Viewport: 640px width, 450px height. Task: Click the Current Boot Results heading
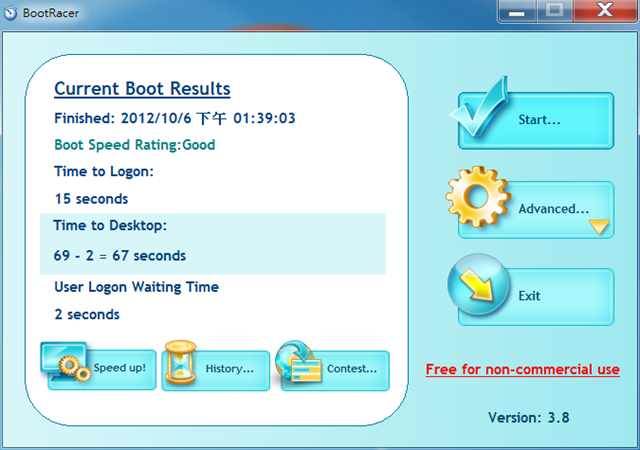tap(142, 89)
